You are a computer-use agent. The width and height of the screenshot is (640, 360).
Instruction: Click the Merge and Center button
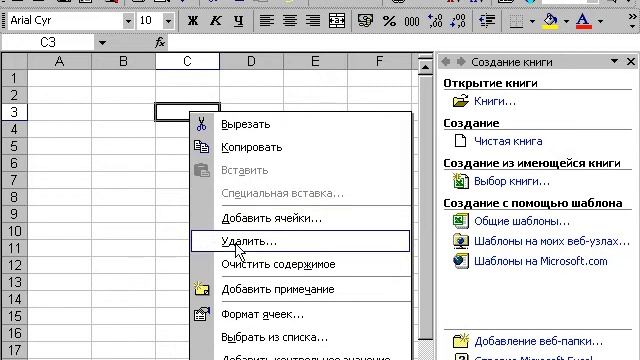[x=337, y=20]
